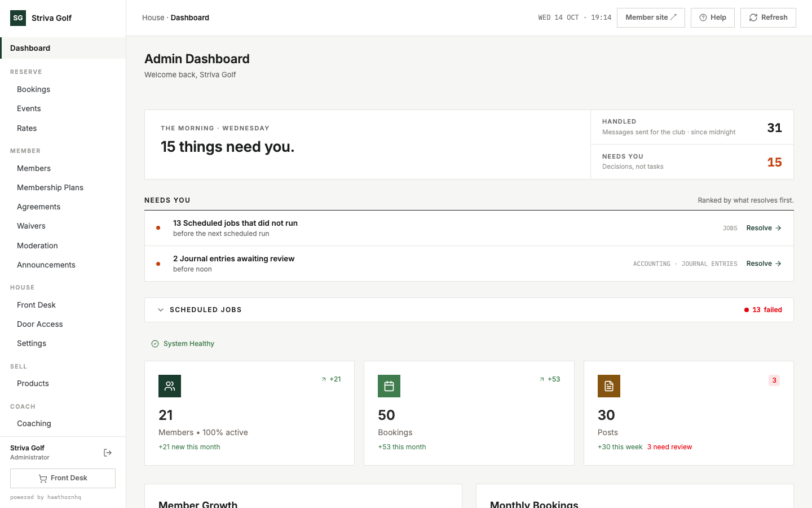
Task: Click the Member site button
Action: [x=651, y=17]
